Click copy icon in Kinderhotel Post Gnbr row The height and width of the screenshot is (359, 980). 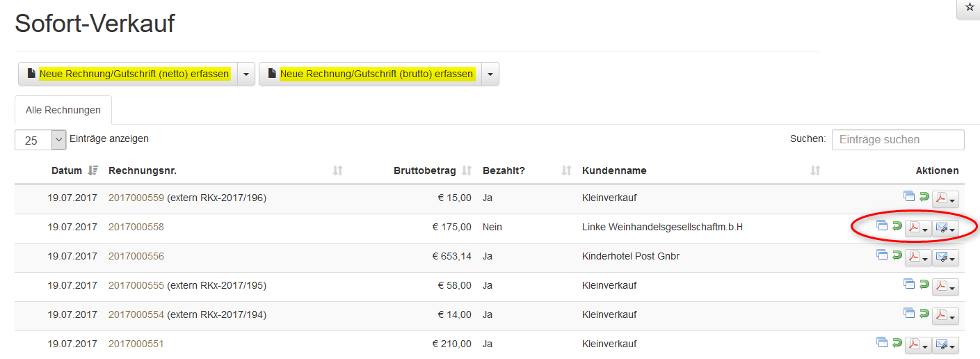coord(881,255)
